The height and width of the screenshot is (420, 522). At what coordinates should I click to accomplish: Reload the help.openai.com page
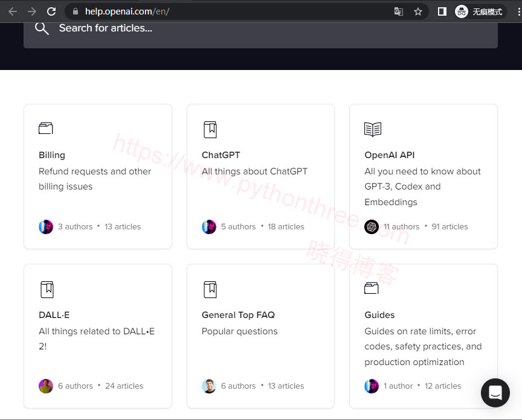pyautogui.click(x=51, y=11)
